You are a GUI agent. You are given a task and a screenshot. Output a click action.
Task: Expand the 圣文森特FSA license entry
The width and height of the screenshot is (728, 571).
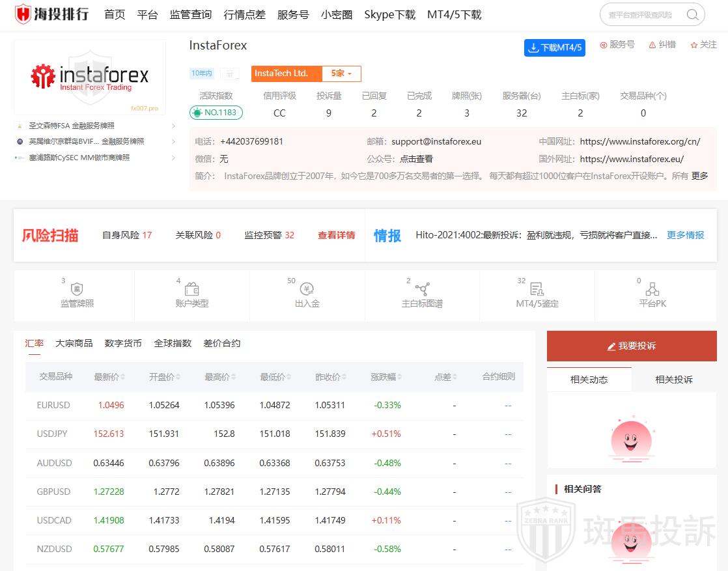(x=173, y=126)
